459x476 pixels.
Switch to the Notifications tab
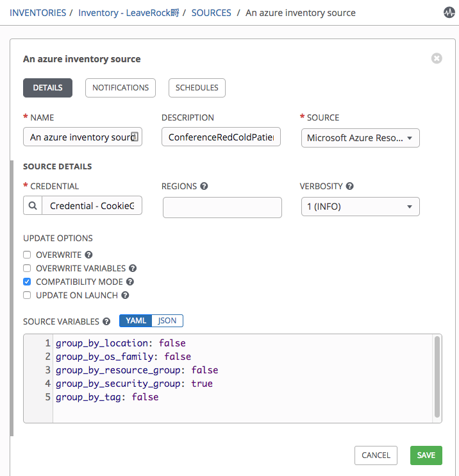[121, 88]
